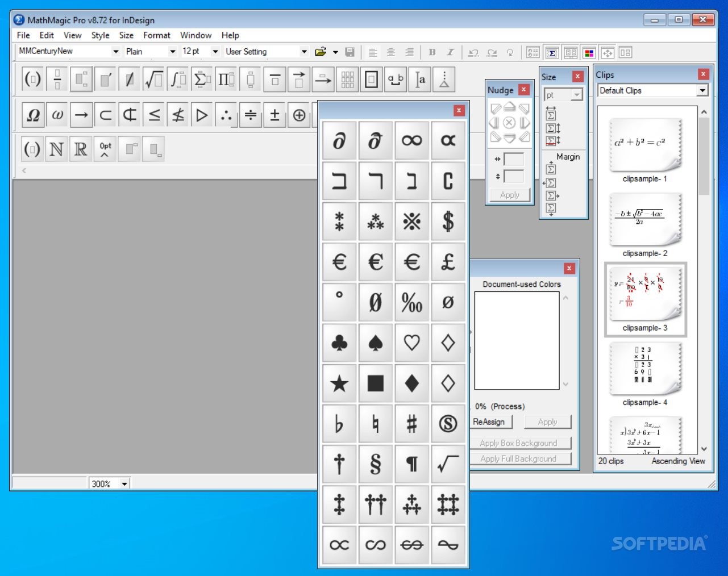Toggle italic formatting

(x=450, y=52)
